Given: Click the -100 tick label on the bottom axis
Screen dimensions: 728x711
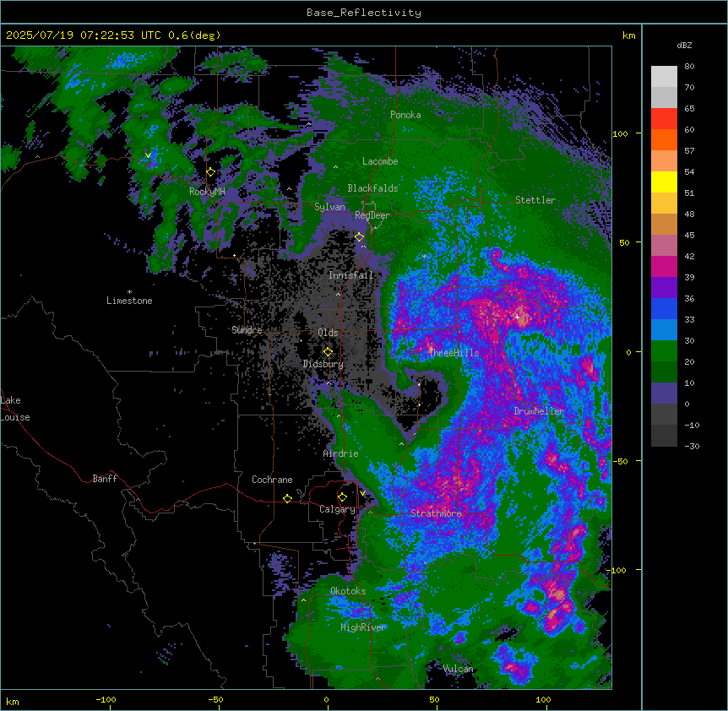Looking at the screenshot, I should (x=106, y=699).
